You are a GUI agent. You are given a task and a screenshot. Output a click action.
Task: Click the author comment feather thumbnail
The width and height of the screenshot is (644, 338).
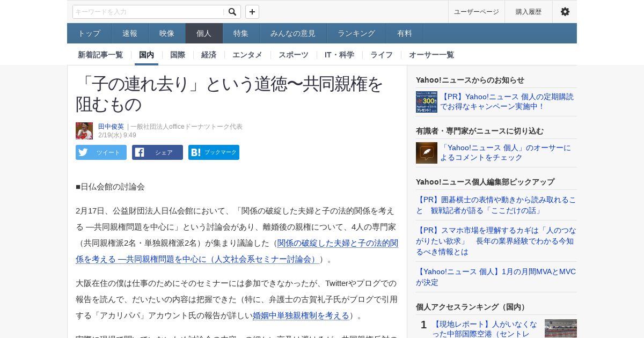(427, 153)
